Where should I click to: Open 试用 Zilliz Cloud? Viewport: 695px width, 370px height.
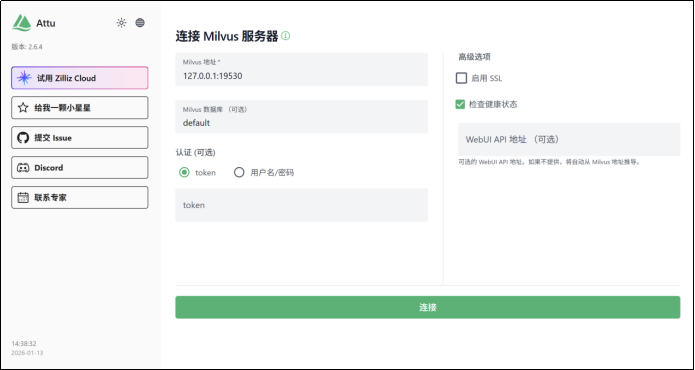pos(80,78)
